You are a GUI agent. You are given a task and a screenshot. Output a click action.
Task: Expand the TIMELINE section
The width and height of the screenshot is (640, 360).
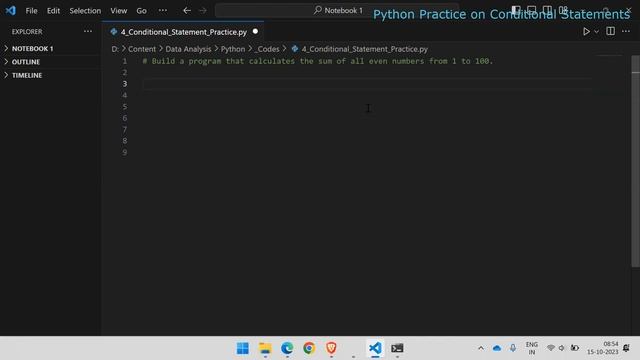pyautogui.click(x=50, y=75)
